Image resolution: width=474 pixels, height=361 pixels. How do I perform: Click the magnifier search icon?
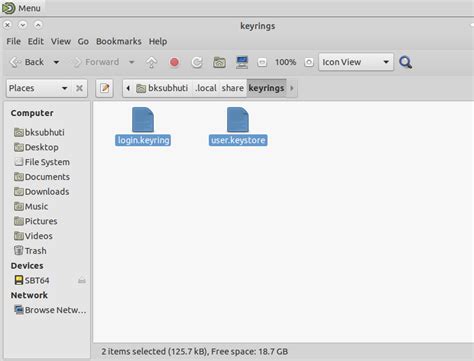[x=406, y=62]
